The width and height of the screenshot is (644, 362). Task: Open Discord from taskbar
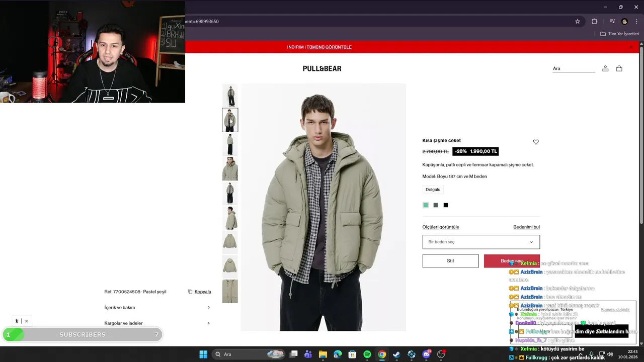(426, 354)
